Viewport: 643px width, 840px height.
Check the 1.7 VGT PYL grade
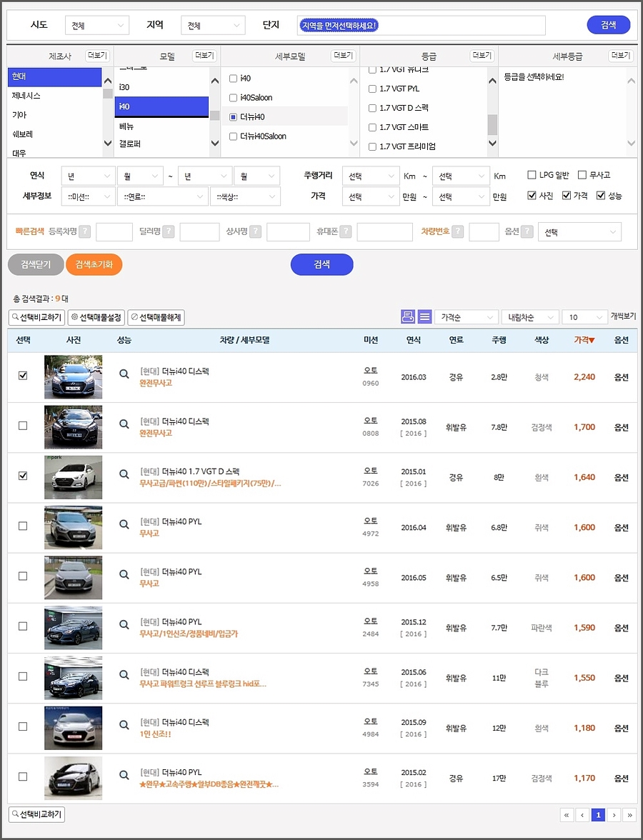[372, 89]
